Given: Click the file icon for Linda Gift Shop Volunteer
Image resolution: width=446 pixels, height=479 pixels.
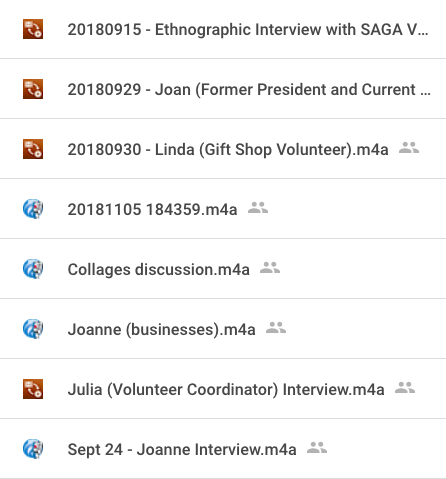Looking at the screenshot, I should (33, 149).
